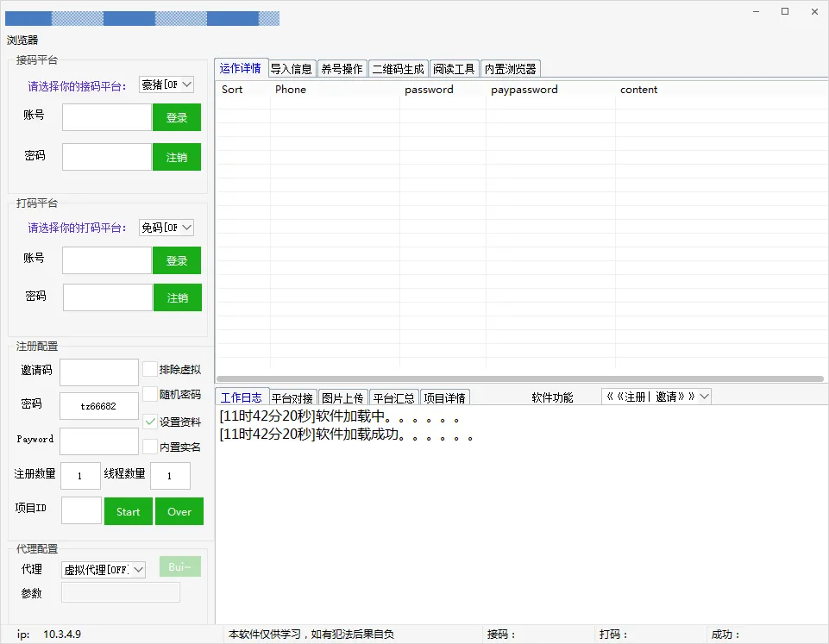Open the 接码平台 selection dropdown

(166, 84)
